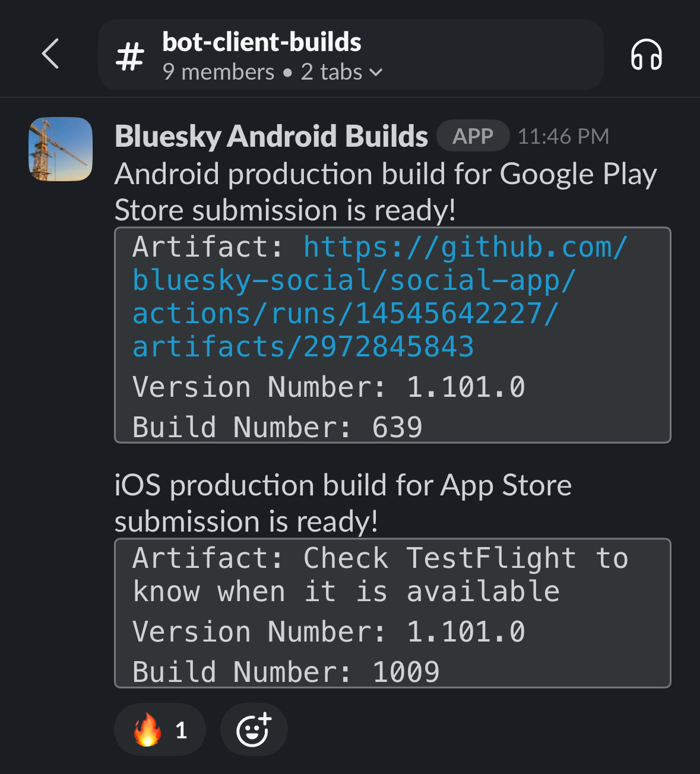Click Bluesky Android Builds sender name
Viewport: 700px width, 774px height.
pos(271,135)
